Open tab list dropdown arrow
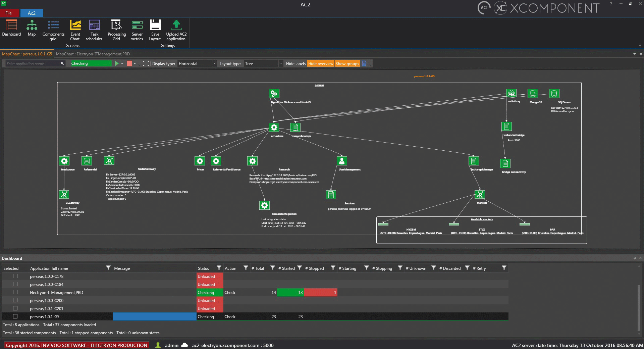 634,54
